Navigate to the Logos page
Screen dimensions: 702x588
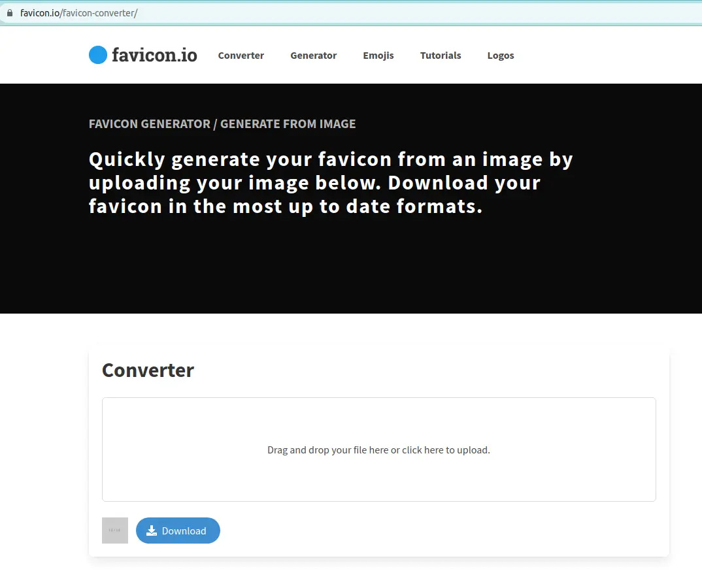click(x=500, y=56)
